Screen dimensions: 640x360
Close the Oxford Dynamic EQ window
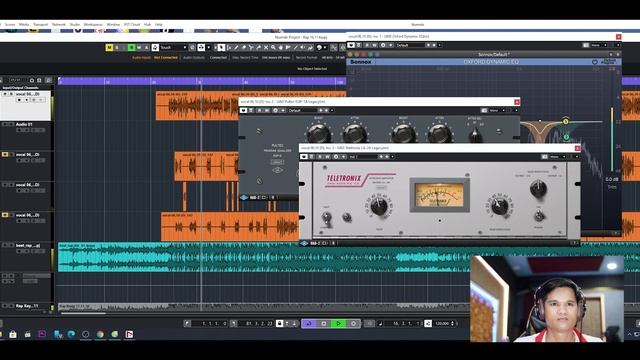(x=618, y=37)
